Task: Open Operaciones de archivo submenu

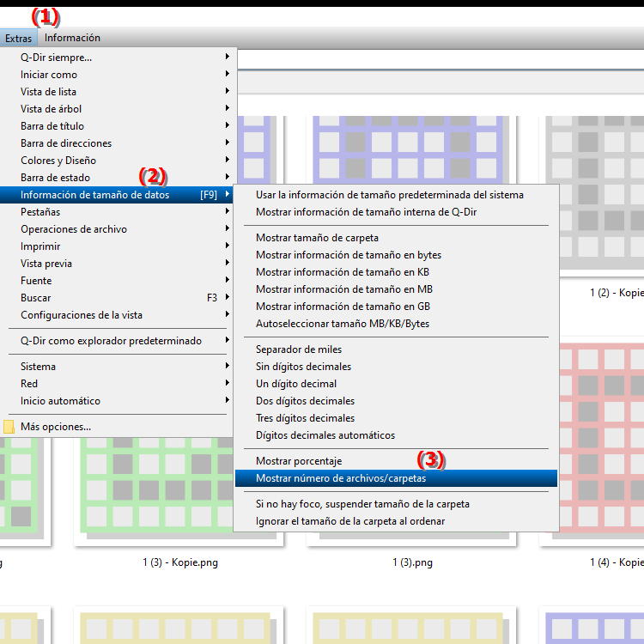Action: 118,229
